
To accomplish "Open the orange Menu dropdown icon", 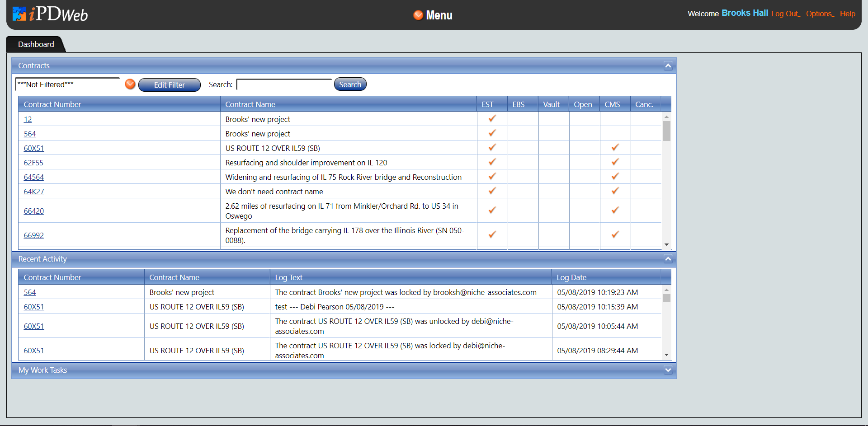I will 418,15.
